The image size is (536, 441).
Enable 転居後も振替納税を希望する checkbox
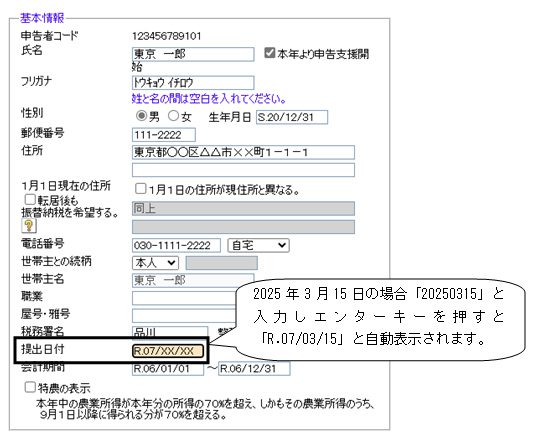[x=30, y=199]
